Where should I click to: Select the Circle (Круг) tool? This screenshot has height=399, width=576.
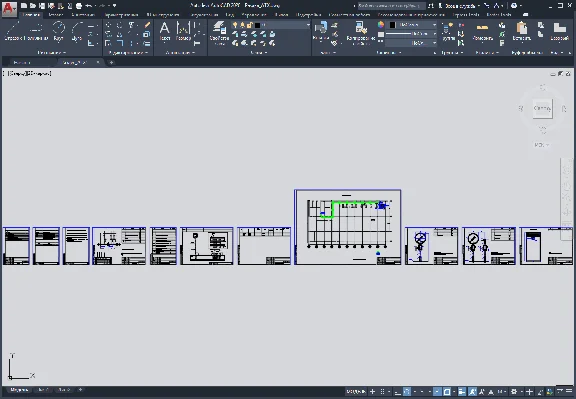(58, 31)
